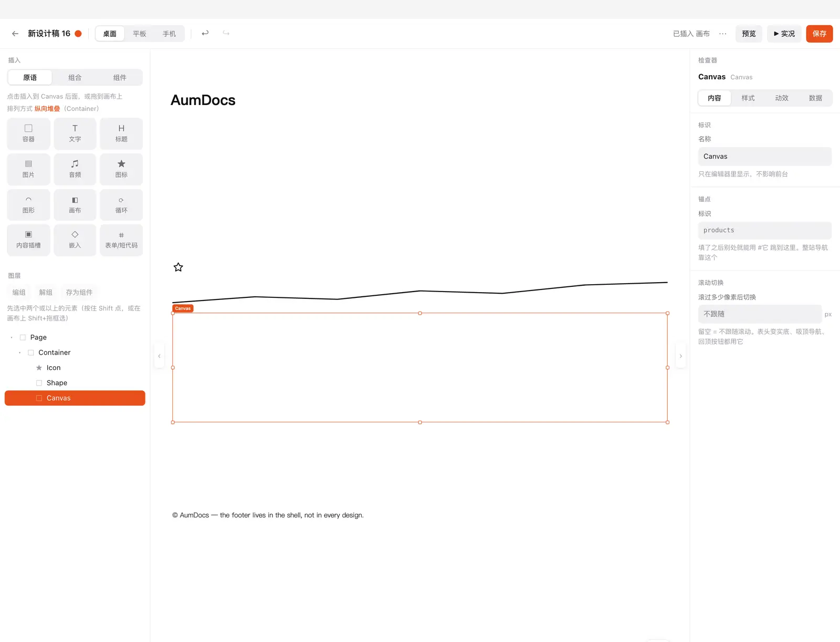Screen dimensions: 840x642
Task: Select the 桌面 viewport mode
Action: pyautogui.click(x=110, y=34)
